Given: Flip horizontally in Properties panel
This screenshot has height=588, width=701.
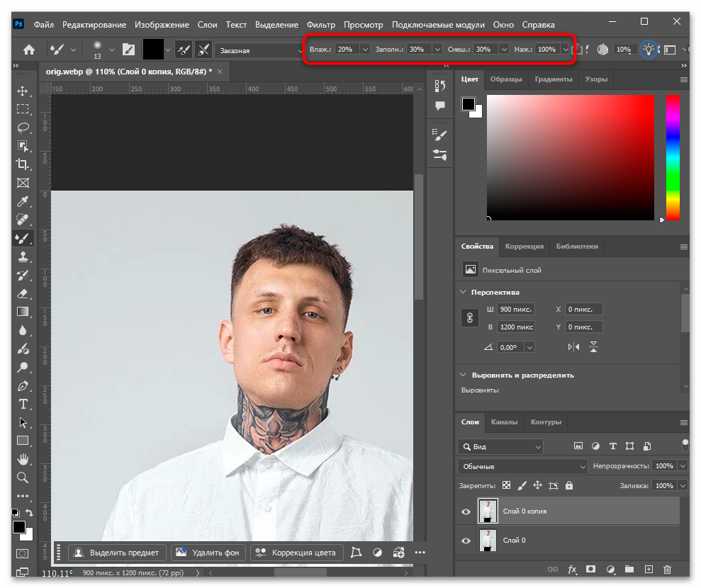Looking at the screenshot, I should [x=573, y=346].
